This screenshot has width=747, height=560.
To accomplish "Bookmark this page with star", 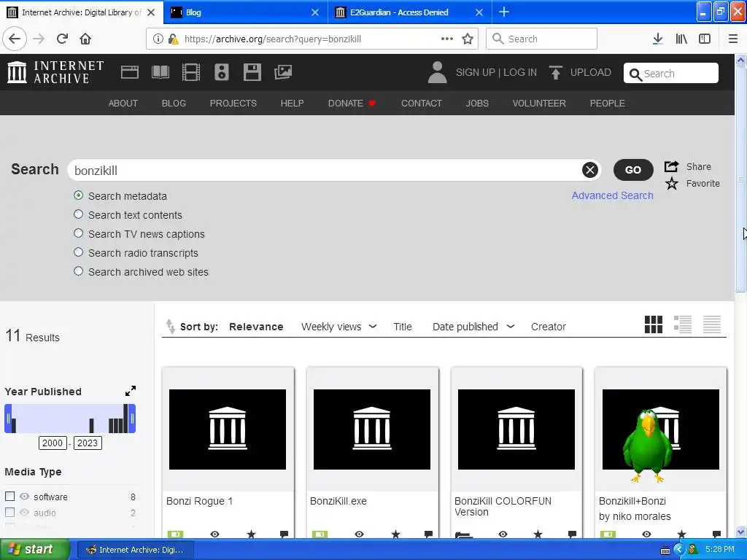I will coord(468,39).
